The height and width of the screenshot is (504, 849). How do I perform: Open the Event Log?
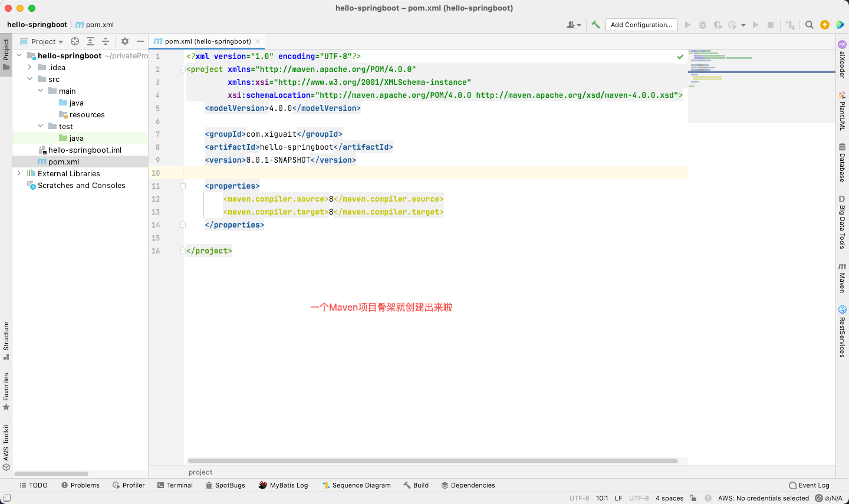pyautogui.click(x=809, y=485)
